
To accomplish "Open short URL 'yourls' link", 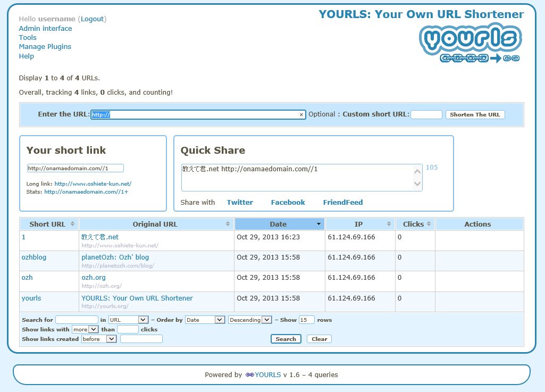I will tap(31, 298).
